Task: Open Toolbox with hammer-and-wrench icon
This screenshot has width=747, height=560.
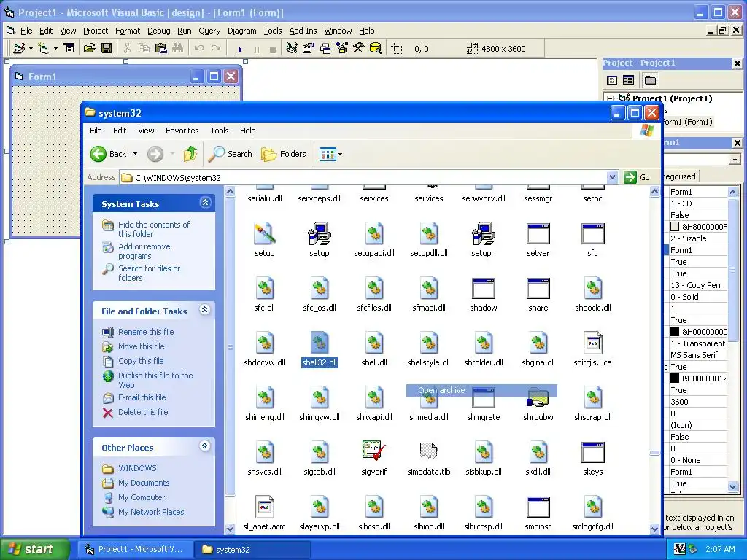Action: (x=359, y=49)
